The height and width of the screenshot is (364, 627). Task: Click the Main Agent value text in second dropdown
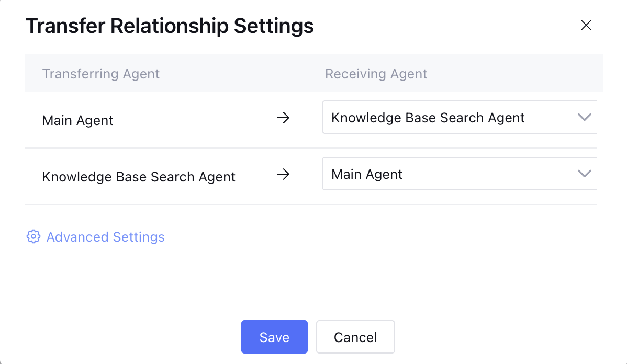coord(367,174)
